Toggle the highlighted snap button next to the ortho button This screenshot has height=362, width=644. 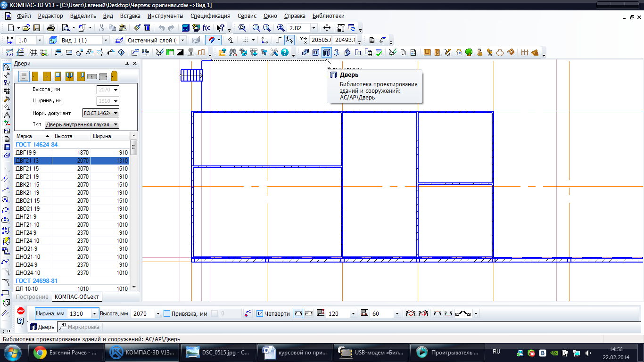pos(289,40)
